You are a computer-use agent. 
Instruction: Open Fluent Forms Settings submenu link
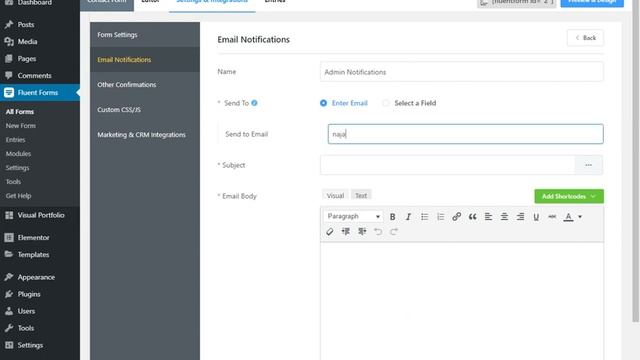17,168
